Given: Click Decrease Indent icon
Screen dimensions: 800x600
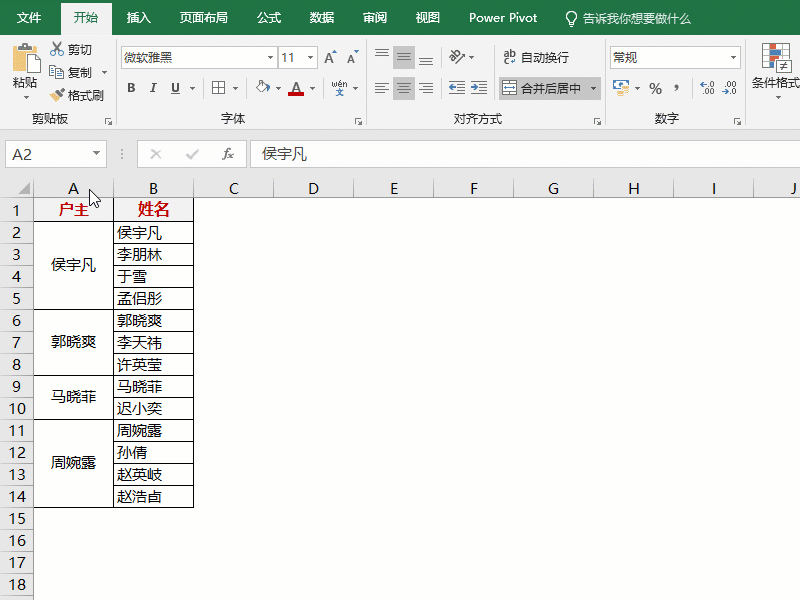Looking at the screenshot, I should (457, 88).
